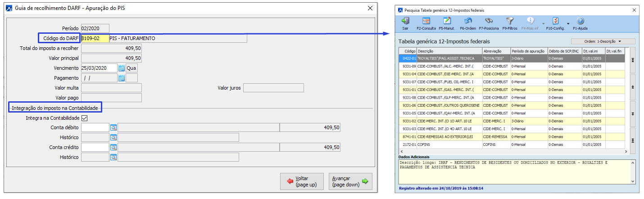Click Período de apuração column header
This screenshot has height=199, width=644.
tap(529, 51)
